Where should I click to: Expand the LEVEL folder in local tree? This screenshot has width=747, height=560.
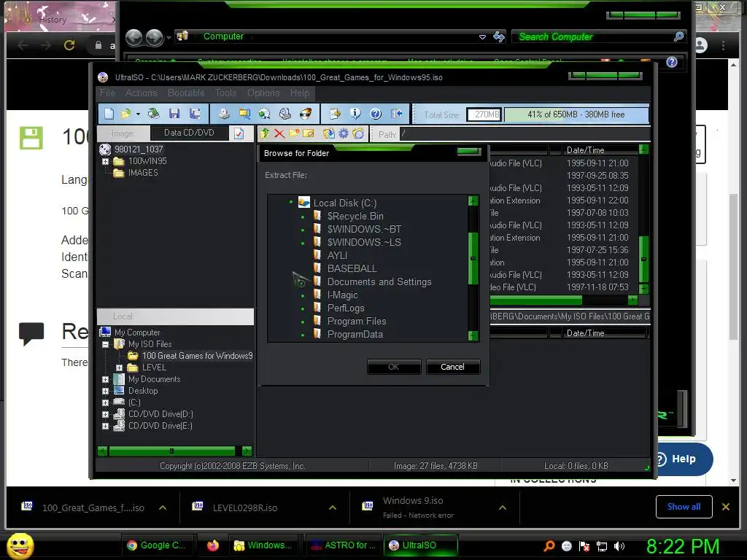pos(119,367)
